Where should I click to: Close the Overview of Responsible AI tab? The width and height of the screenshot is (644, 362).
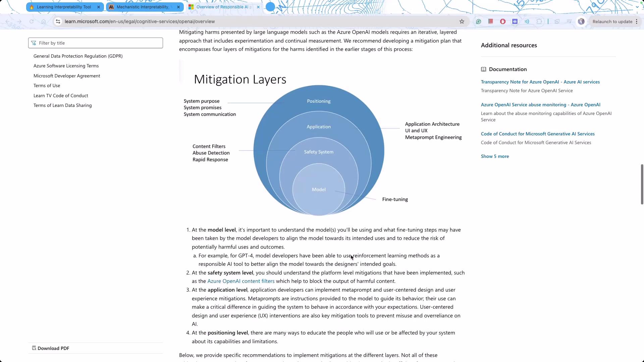coord(258,7)
